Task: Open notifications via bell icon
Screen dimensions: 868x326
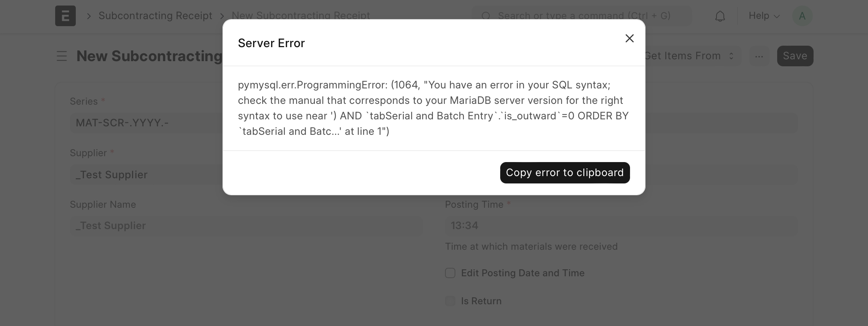Action: point(720,16)
